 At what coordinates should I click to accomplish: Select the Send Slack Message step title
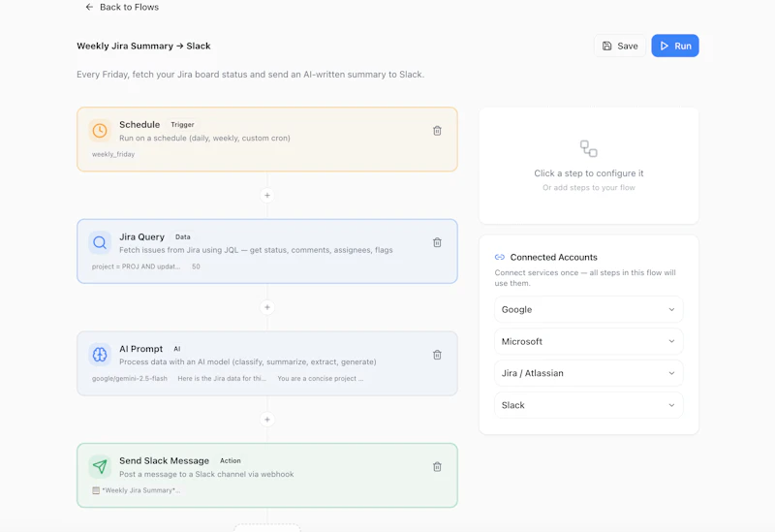point(164,461)
